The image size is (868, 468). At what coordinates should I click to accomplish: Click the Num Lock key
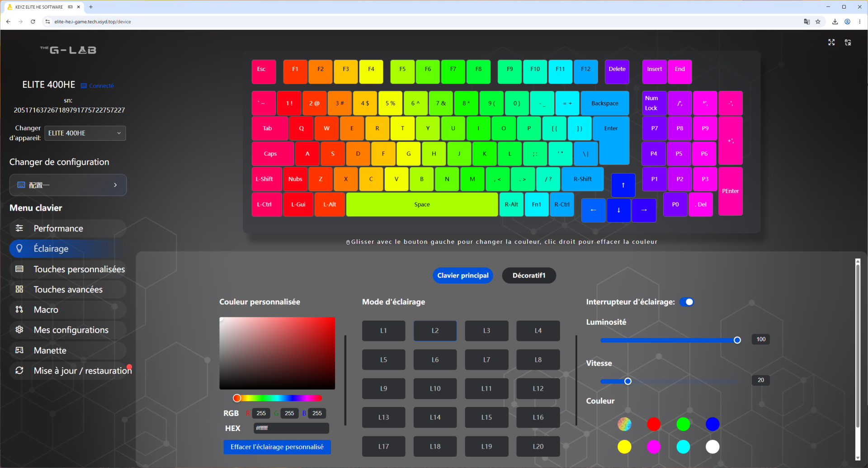pos(654,103)
